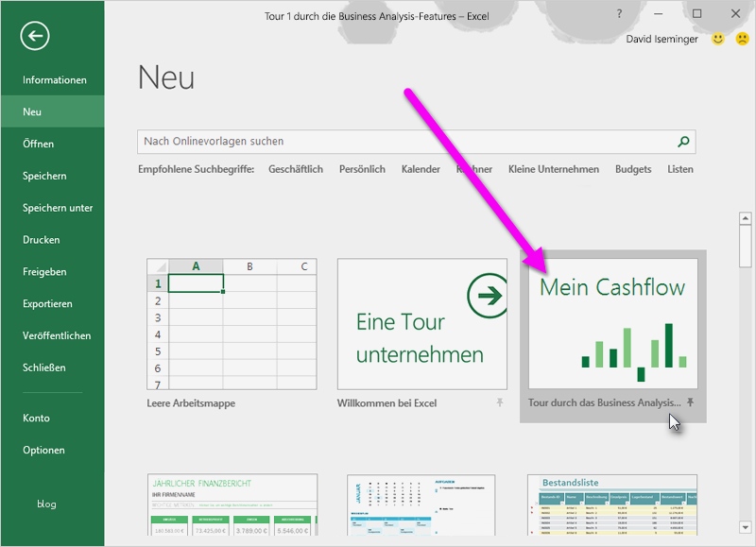Select the Leere Arbeitsmappe thumbnail
Screen dimensions: 756x547
(x=232, y=324)
